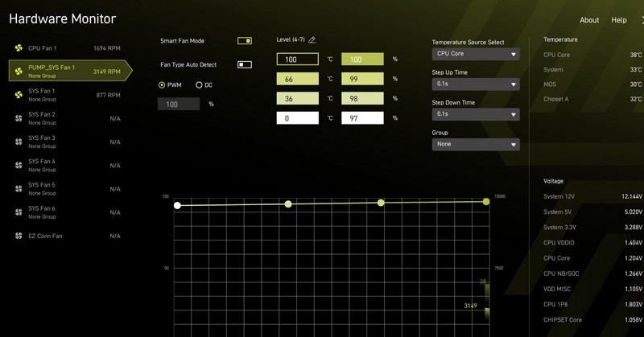Toggle the Smart Fan Mode switch
Image resolution: width=644 pixels, height=337 pixels.
tap(245, 41)
